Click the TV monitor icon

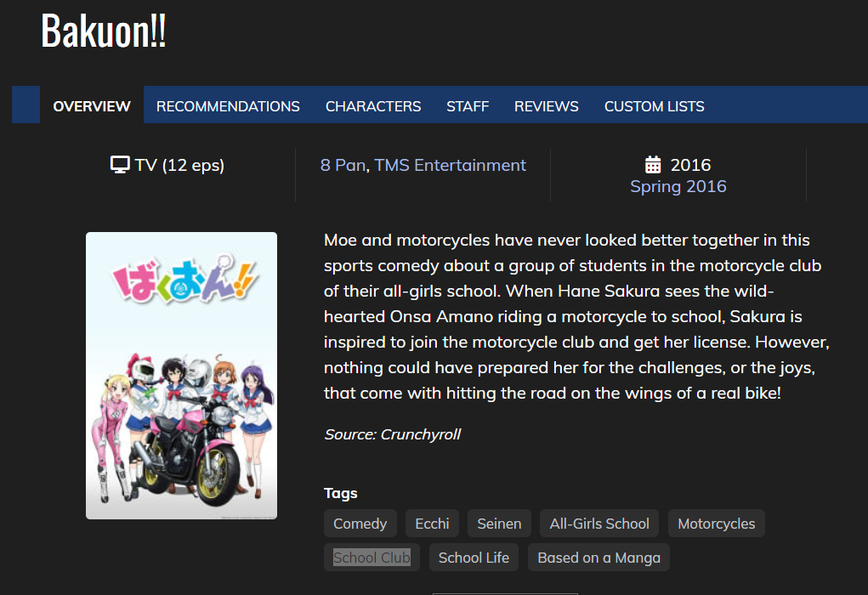[x=120, y=165]
